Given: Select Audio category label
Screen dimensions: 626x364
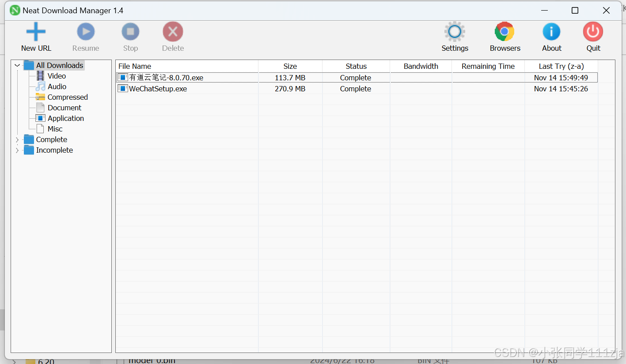Looking at the screenshot, I should [57, 86].
